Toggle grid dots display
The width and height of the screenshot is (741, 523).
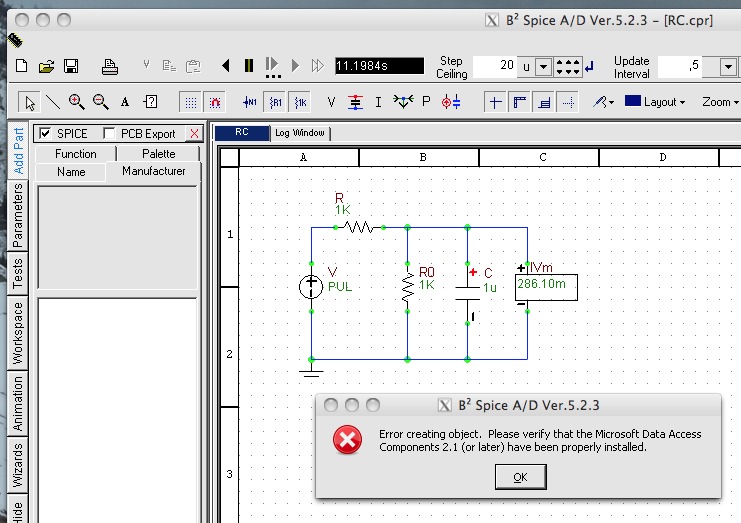tap(190, 102)
